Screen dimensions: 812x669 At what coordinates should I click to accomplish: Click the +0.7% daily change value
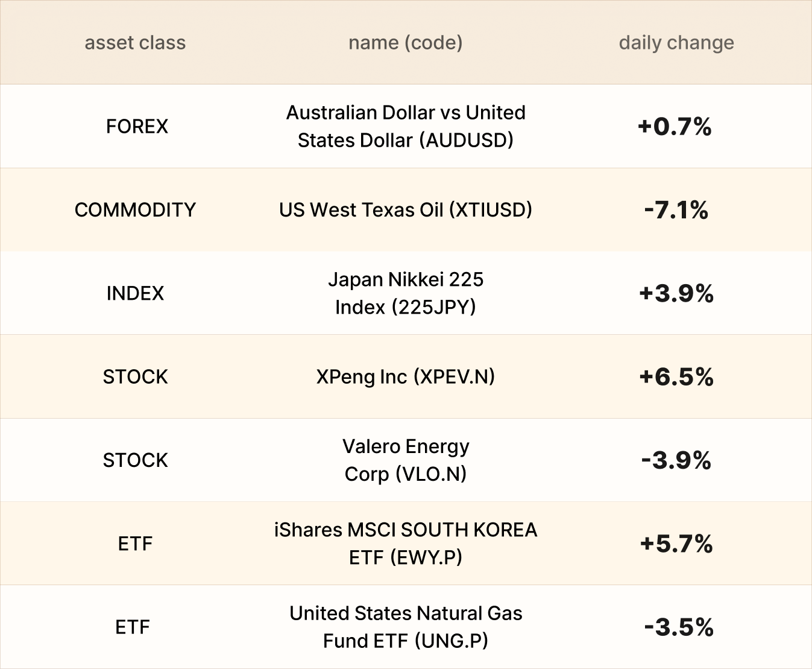click(x=675, y=127)
